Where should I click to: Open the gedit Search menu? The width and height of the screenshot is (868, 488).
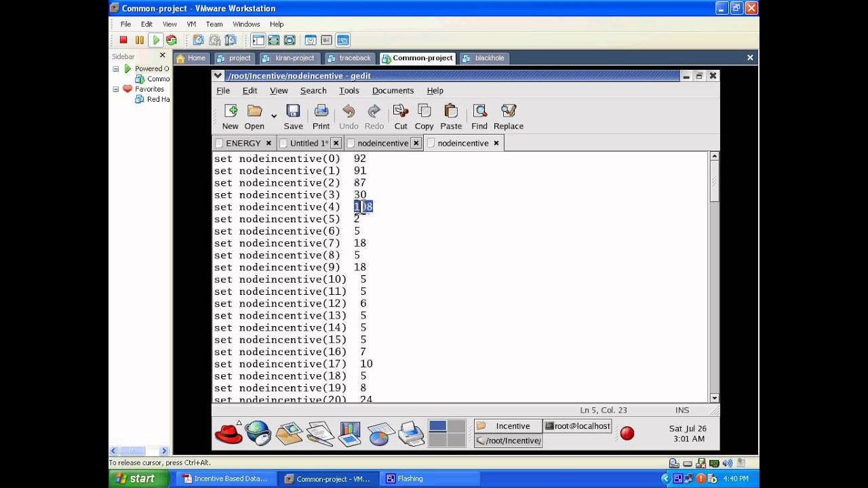(313, 90)
